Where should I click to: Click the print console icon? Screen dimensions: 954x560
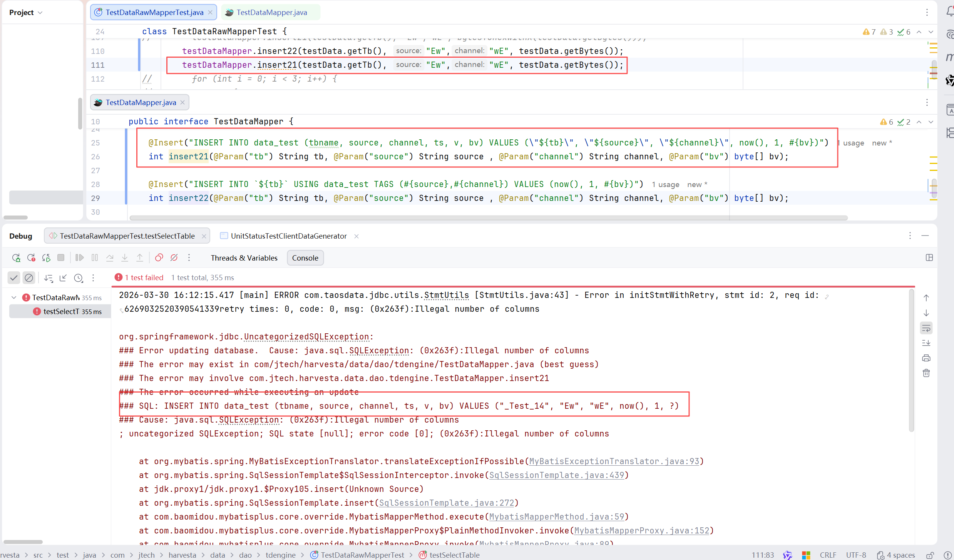coord(926,358)
